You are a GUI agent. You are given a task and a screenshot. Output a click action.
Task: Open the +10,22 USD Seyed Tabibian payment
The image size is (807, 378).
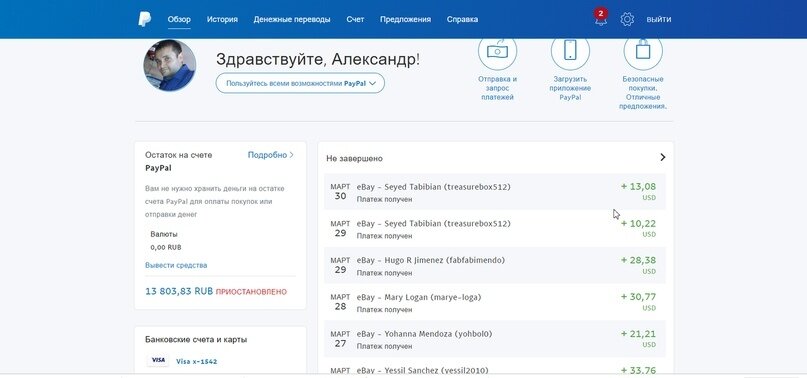click(495, 229)
